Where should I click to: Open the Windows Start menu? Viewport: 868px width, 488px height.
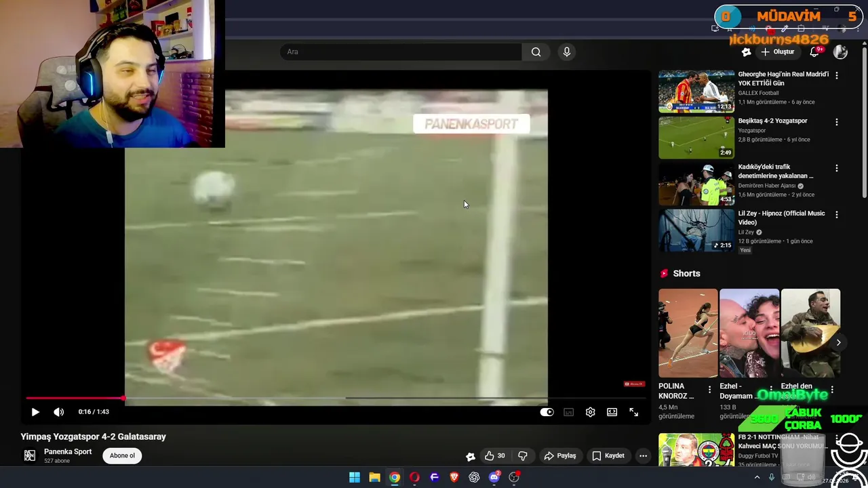355,477
